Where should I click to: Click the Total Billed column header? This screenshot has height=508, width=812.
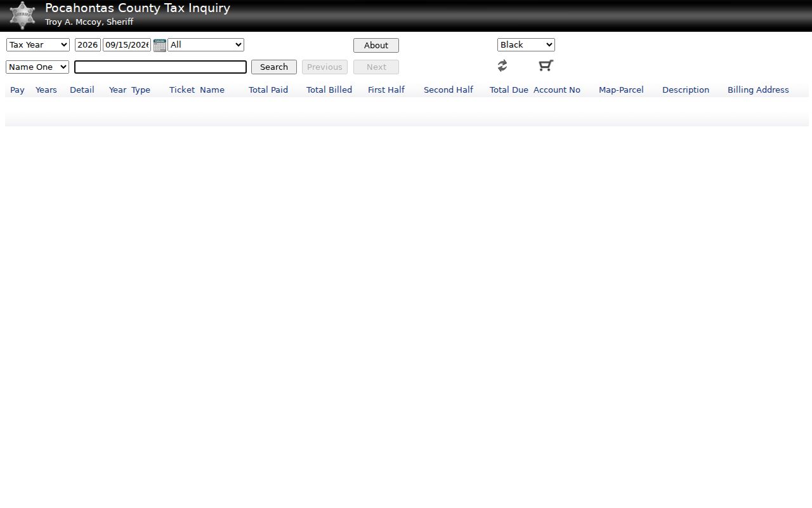click(329, 90)
